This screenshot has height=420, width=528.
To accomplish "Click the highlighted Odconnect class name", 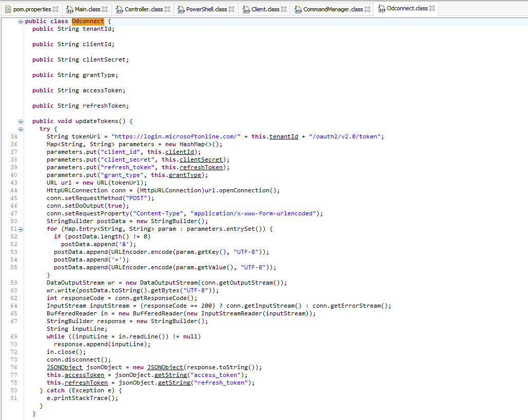I will [x=87, y=22].
